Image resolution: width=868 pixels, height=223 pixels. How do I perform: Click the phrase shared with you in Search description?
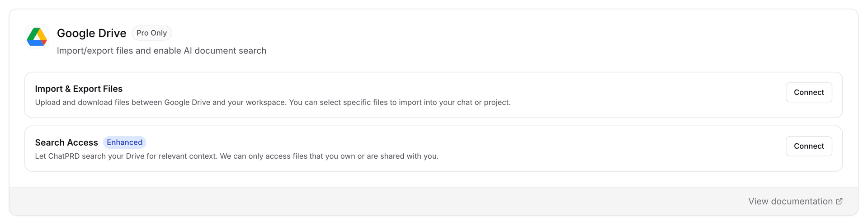click(x=409, y=156)
